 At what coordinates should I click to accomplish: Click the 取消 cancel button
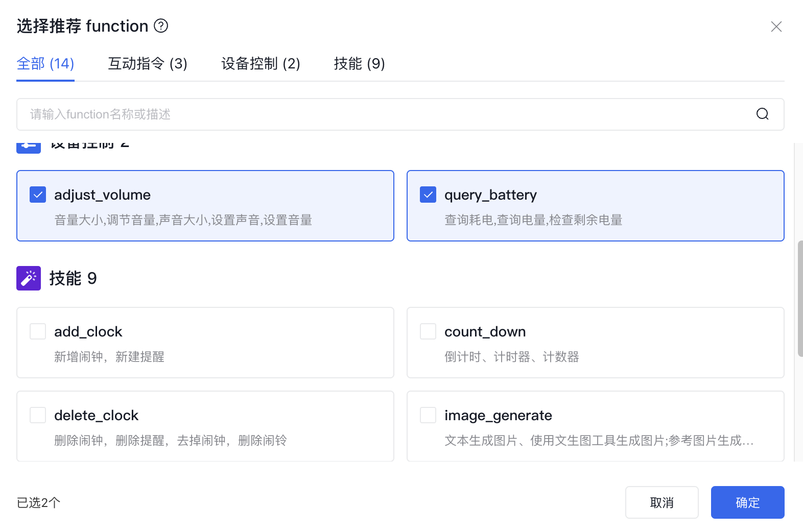tap(662, 502)
